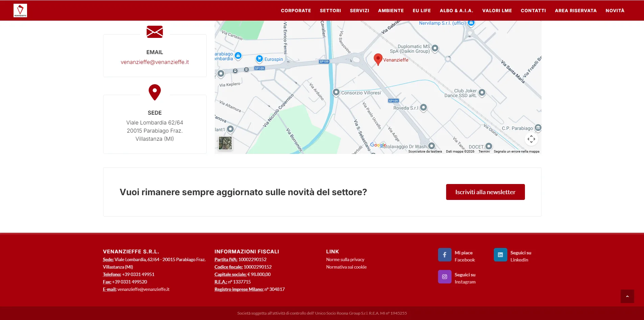The image size is (644, 320).
Task: Open map Scorciatoie da tastiera
Action: pyautogui.click(x=425, y=152)
